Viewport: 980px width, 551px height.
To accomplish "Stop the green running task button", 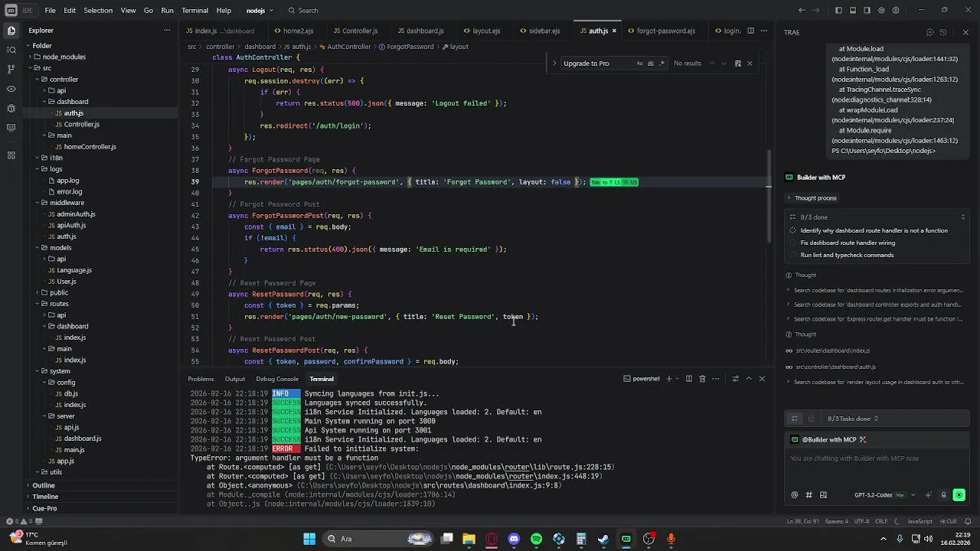I will coord(959,495).
